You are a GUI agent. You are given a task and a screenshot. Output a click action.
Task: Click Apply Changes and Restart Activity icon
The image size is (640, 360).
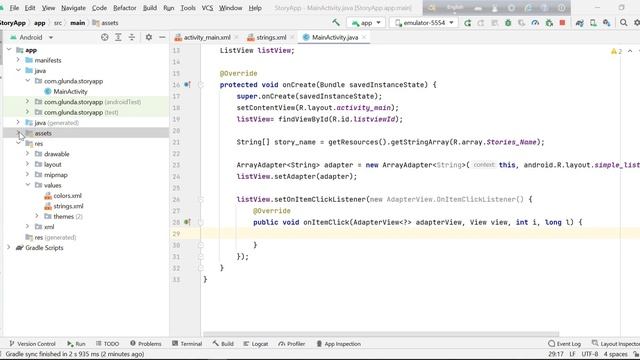click(481, 23)
